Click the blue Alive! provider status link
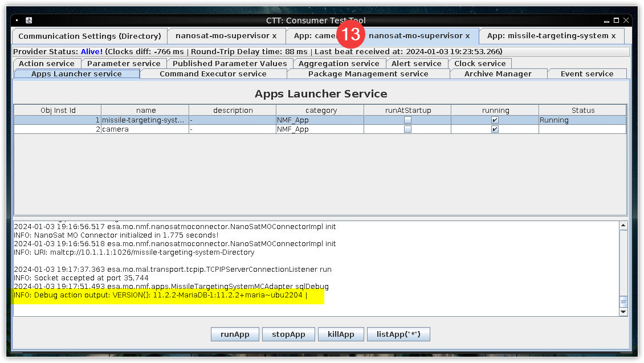 coord(92,52)
